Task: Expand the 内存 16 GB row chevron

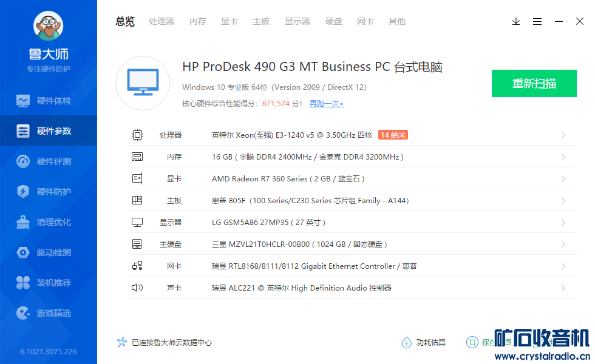Action: click(x=563, y=157)
